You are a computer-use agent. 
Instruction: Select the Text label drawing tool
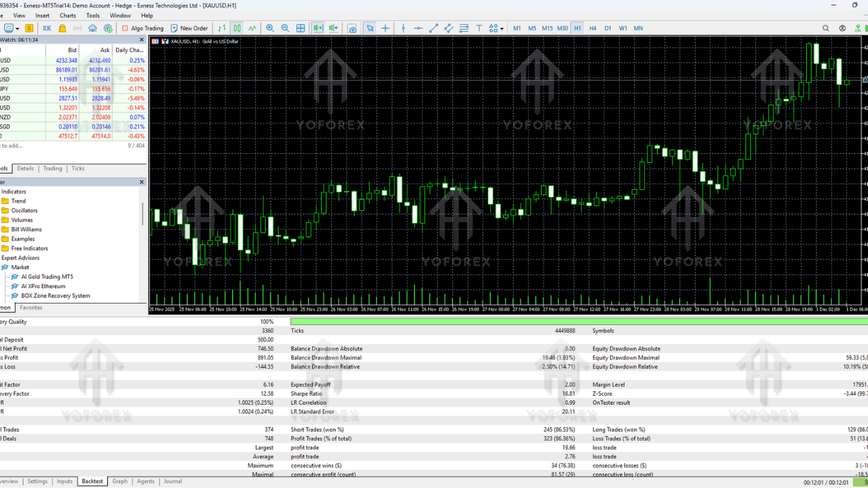479,28
